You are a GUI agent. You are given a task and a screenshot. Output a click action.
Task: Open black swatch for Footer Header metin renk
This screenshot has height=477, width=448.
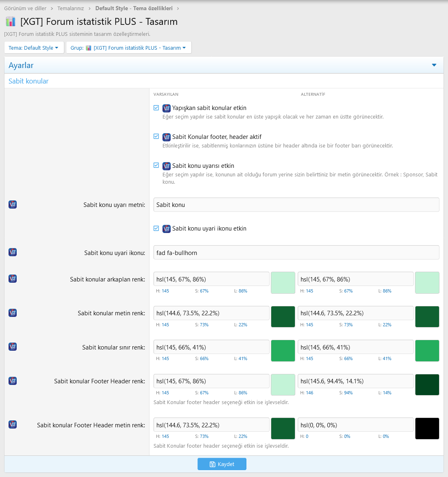tap(427, 429)
